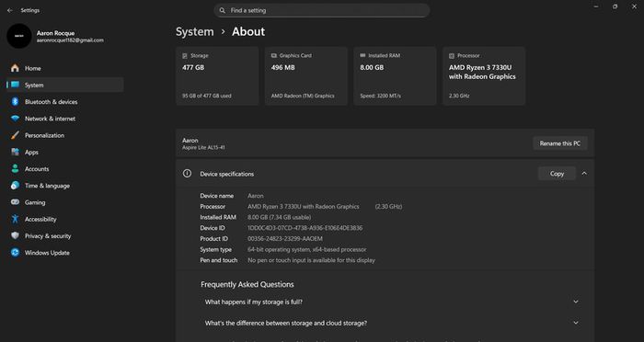Screen dimensions: 644x342
Task: Open the Graphics Card 496 MB card
Action: 306,76
